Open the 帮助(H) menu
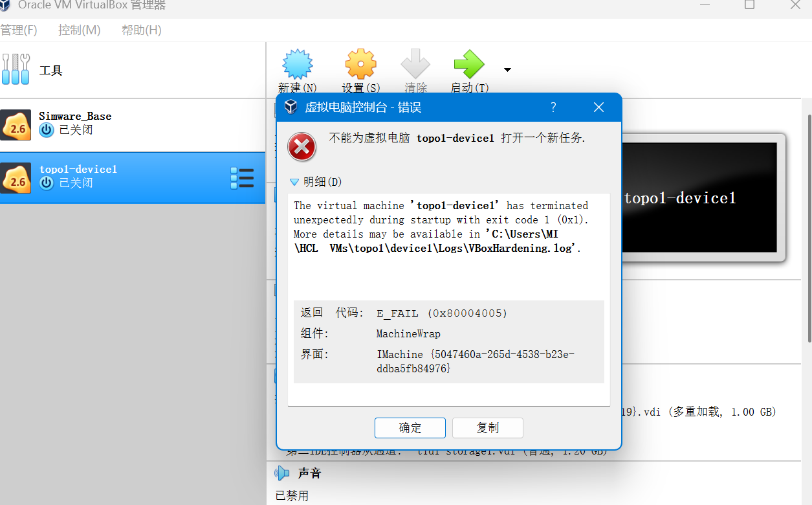This screenshot has height=505, width=812. point(142,30)
